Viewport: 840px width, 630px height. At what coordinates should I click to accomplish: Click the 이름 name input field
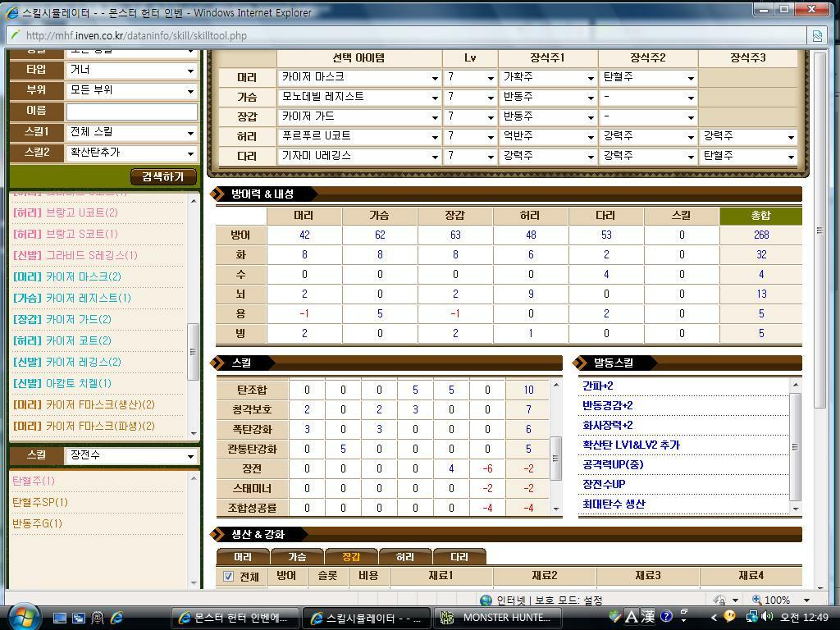coord(131,111)
